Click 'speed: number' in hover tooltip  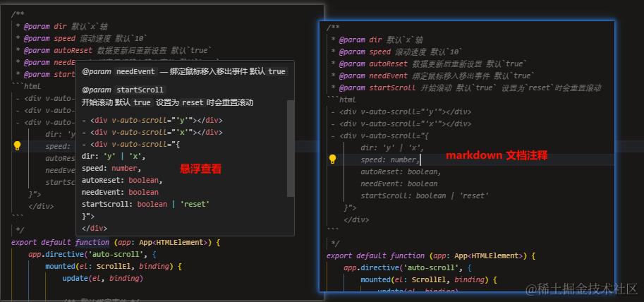(x=111, y=168)
